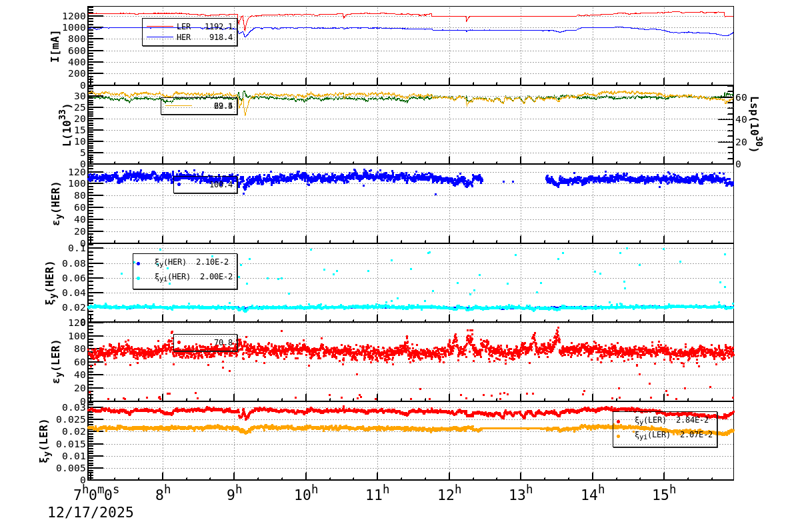This screenshot has height=532, width=800.
Task: Click the 0.03 tick on ξy(LER) axis
Action: [x=73, y=407]
